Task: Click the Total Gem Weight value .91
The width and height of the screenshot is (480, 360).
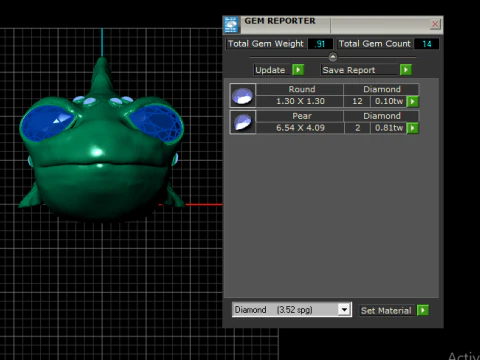Action: (x=320, y=44)
